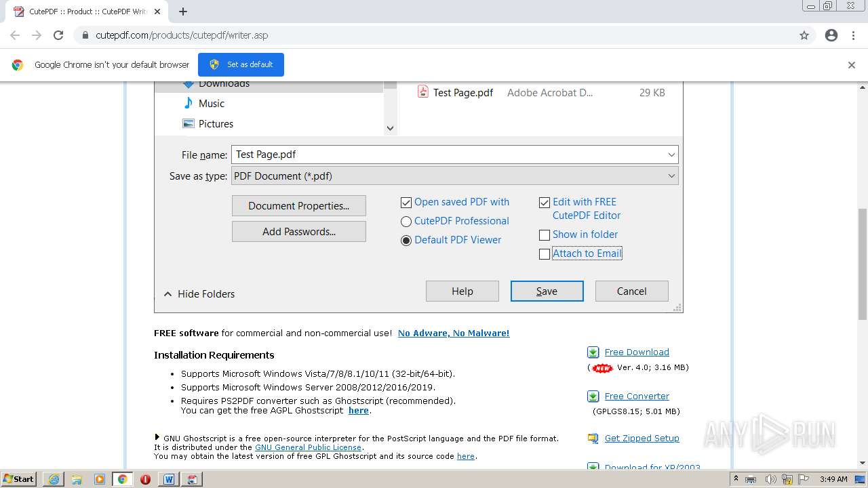
Task: Switch to Chrome in the taskbar
Action: tap(123, 479)
